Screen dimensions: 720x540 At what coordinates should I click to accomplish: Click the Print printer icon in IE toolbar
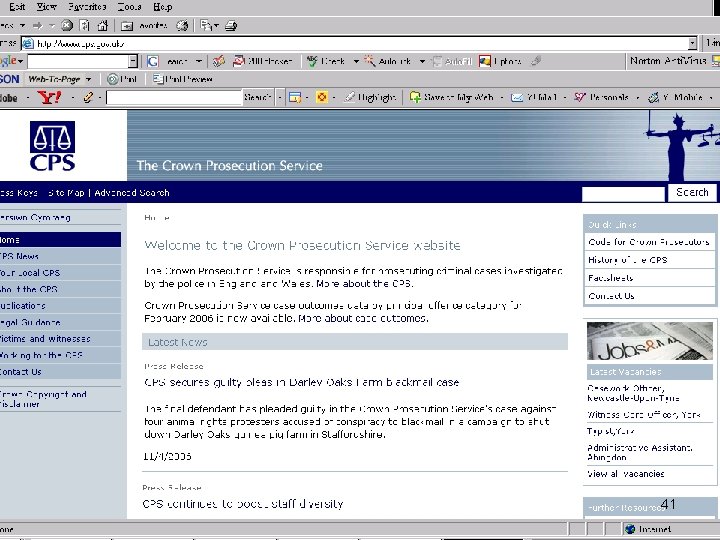pyautogui.click(x=231, y=26)
